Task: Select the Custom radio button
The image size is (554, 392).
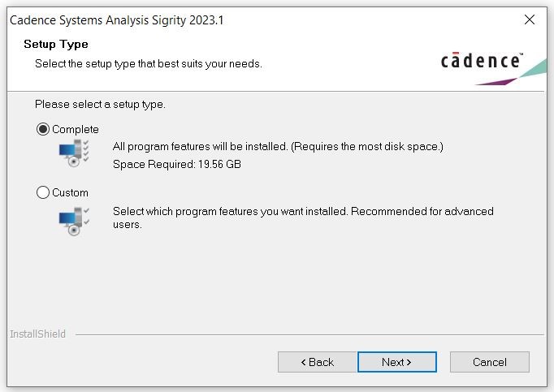Action: [43, 192]
